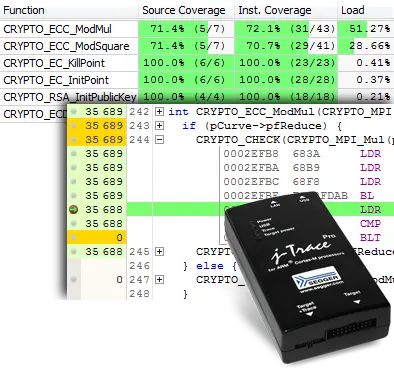Click the 70.7% (29/41) instruction coverage cell
Screen dimensions: 394x368
(286, 46)
